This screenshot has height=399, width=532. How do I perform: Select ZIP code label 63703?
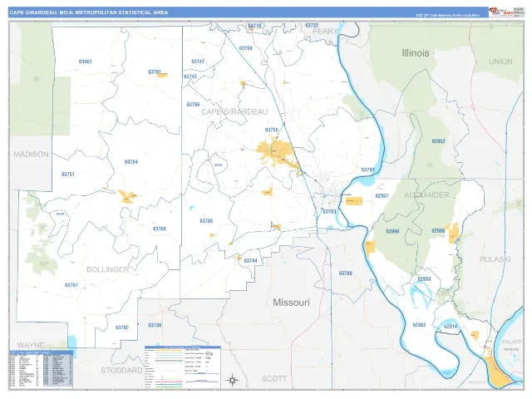tap(329, 211)
